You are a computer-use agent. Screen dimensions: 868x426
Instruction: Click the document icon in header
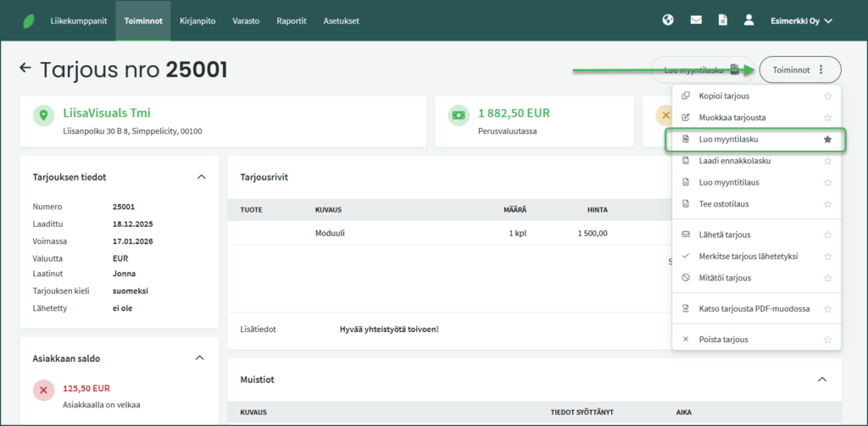[722, 20]
